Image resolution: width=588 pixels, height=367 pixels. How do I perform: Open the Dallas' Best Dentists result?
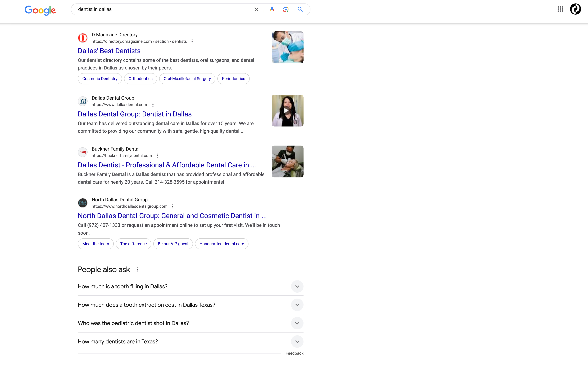pyautogui.click(x=109, y=51)
